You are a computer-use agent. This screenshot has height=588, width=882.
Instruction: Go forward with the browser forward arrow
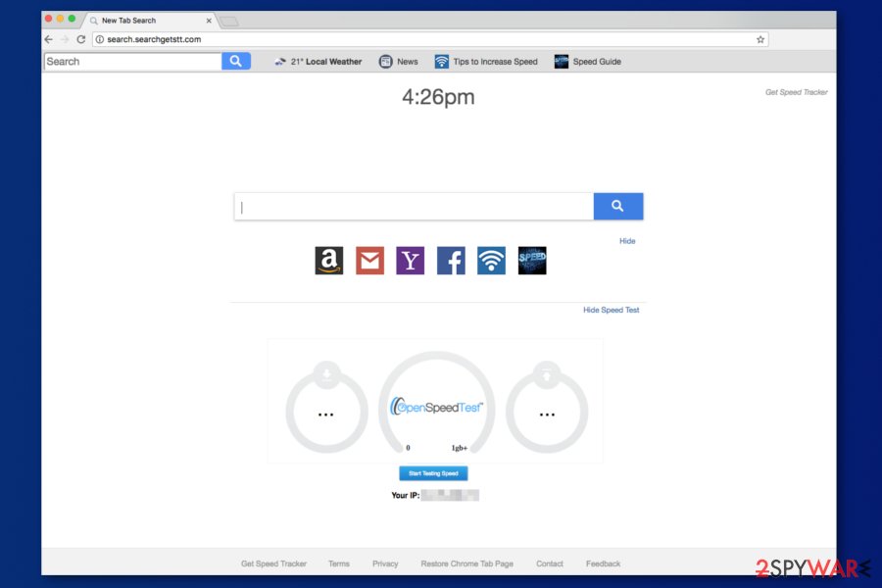(65, 39)
